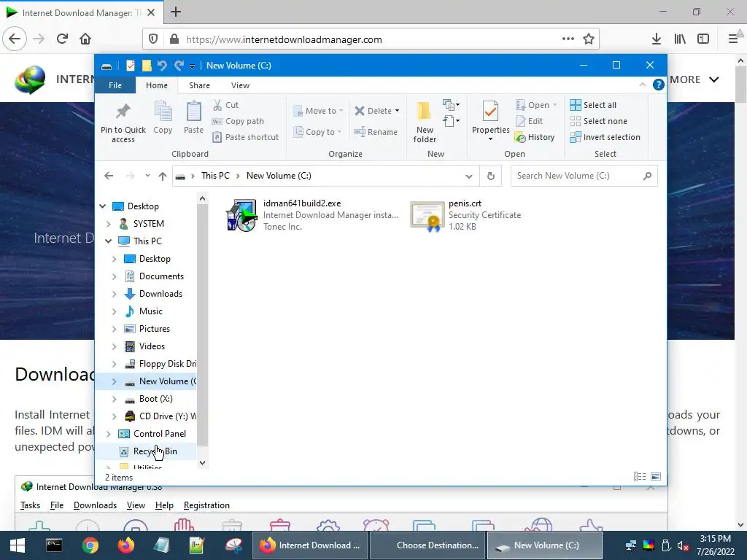Click Invert selection in the ribbon
The image size is (747, 560).
605,137
